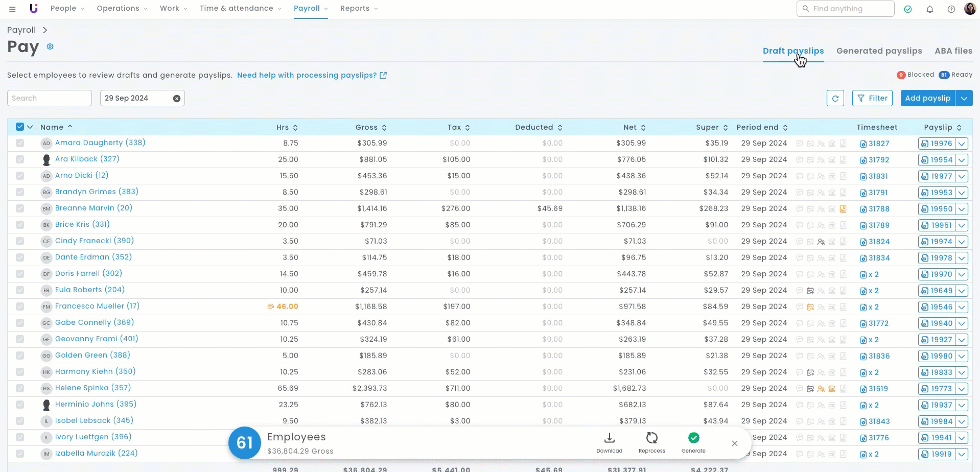Click the Reprocess icon
This screenshot has height=472, width=980.
pos(651,438)
